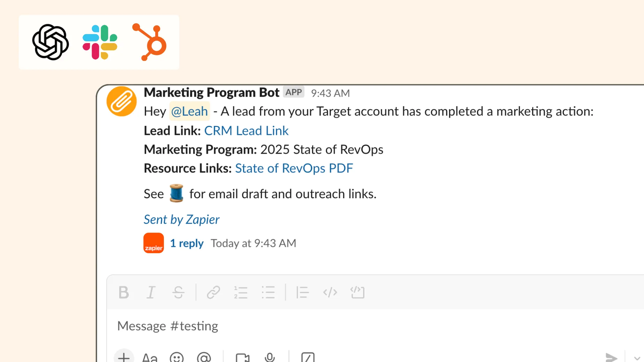Screen dimensions: 644x362
Task: Open the CRM Lead Link
Action: (x=246, y=131)
